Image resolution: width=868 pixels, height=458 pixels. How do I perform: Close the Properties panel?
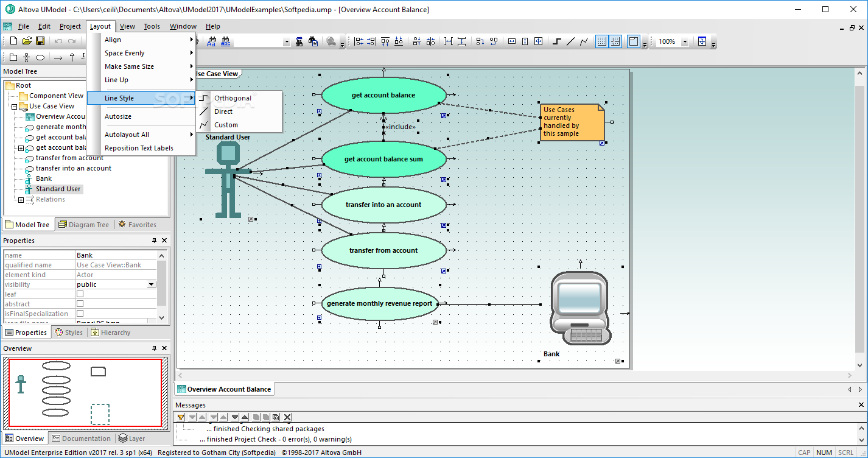[x=164, y=241]
